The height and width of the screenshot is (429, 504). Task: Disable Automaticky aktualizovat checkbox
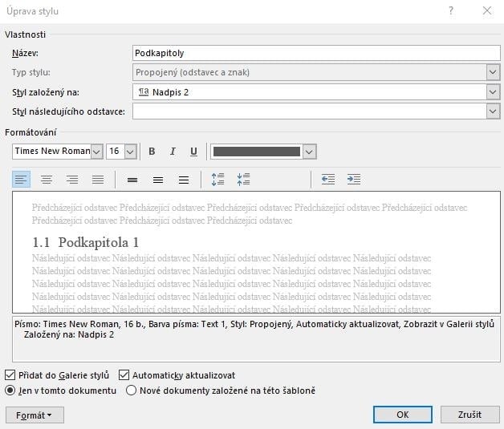point(124,374)
